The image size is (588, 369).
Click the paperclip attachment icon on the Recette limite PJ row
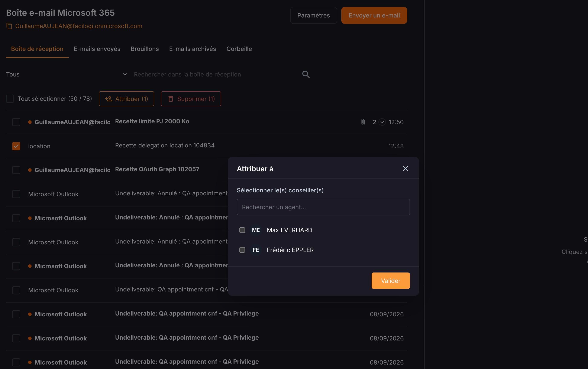coord(363,122)
